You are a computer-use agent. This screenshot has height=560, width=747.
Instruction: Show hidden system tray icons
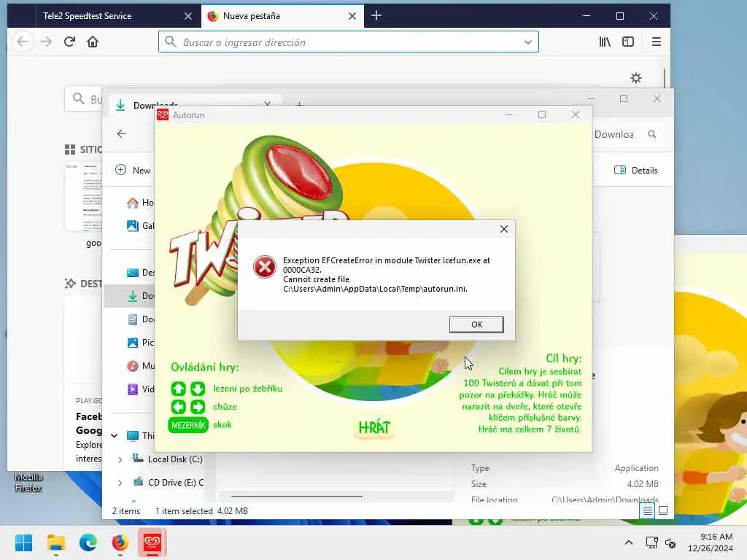[x=628, y=542]
